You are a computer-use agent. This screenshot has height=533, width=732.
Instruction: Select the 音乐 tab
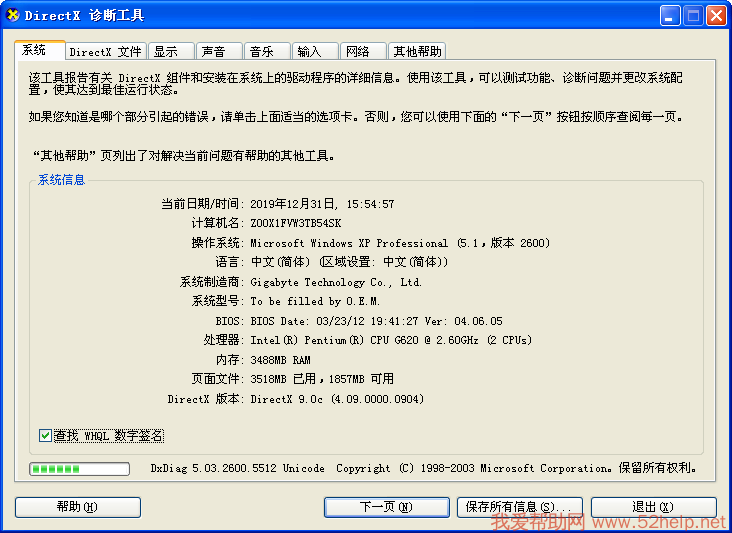click(x=267, y=51)
